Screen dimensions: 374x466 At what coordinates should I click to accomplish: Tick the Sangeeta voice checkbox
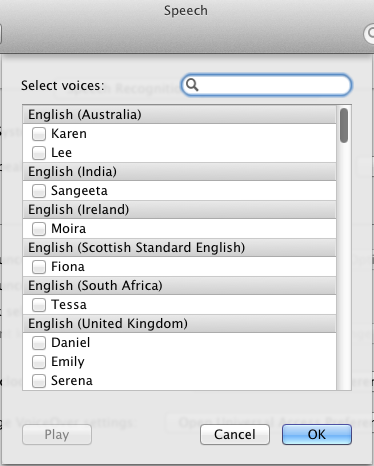click(39, 191)
